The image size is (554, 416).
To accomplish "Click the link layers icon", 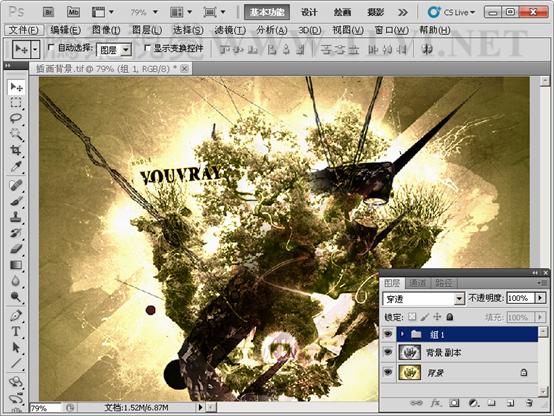I will (x=416, y=403).
